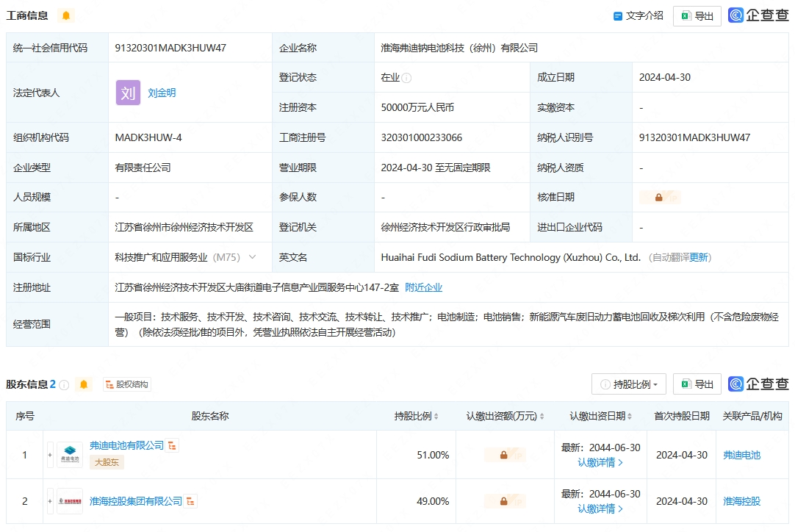Click the 淮海控股 company logo thumbnail

[70, 501]
